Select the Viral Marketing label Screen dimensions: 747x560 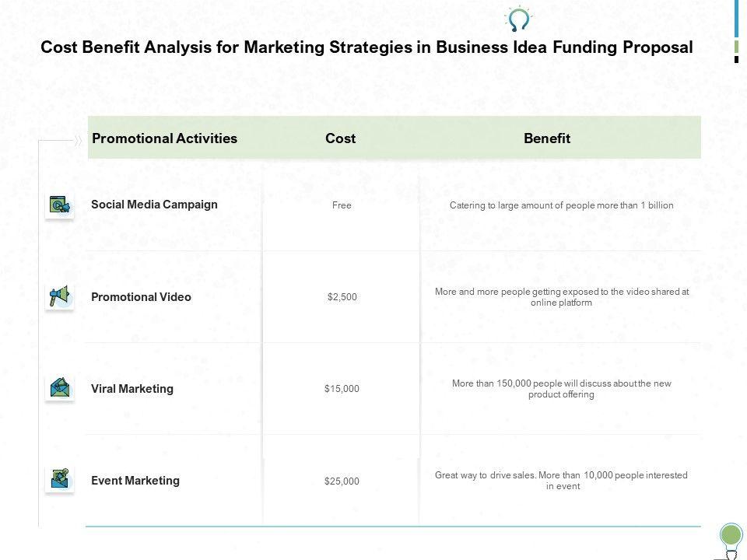132,389
